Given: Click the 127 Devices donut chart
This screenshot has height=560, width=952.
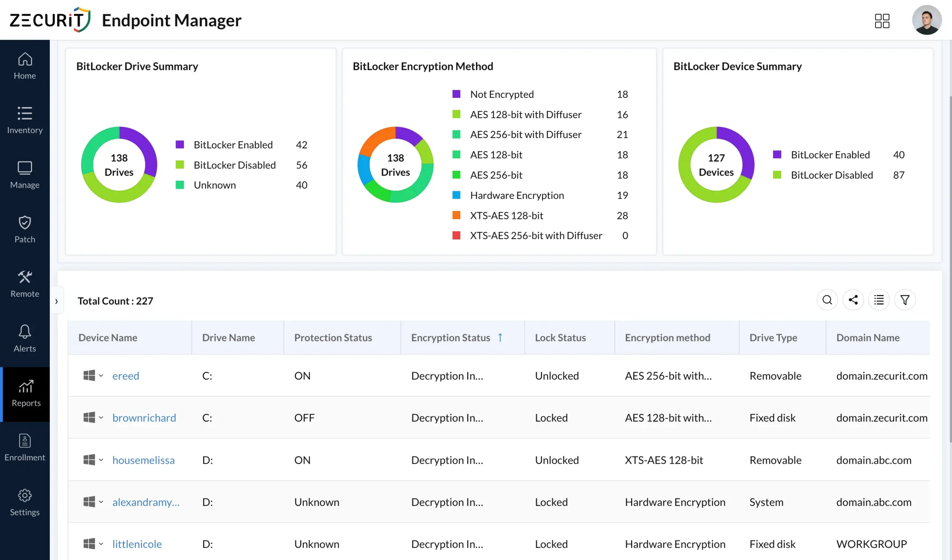Looking at the screenshot, I should [716, 164].
